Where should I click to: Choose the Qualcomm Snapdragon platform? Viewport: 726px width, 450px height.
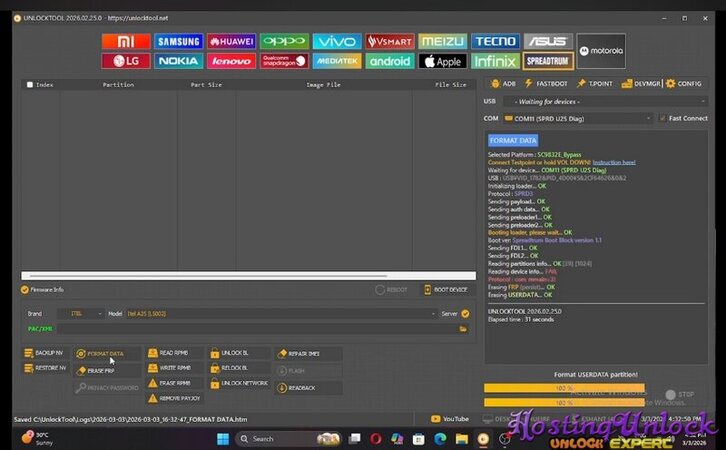click(x=284, y=61)
